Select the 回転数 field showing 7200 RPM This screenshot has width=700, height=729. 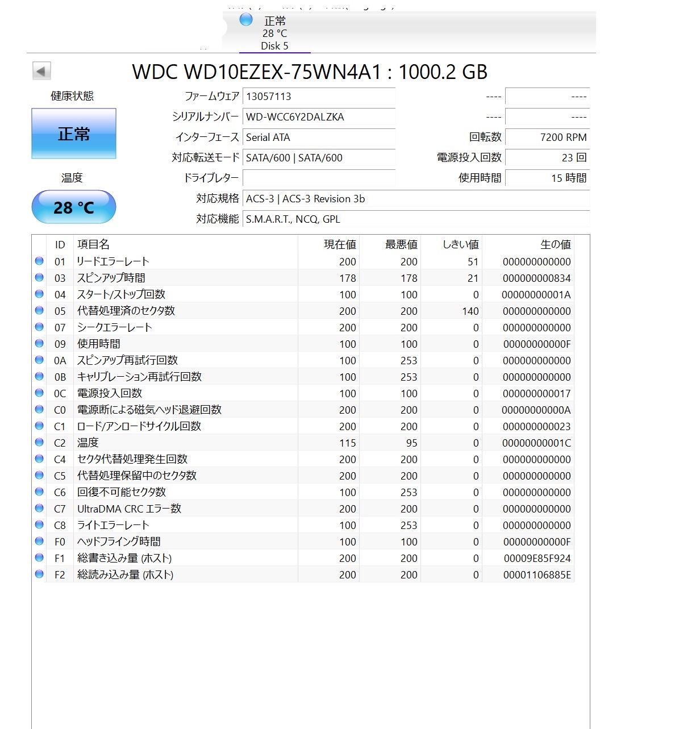[547, 137]
